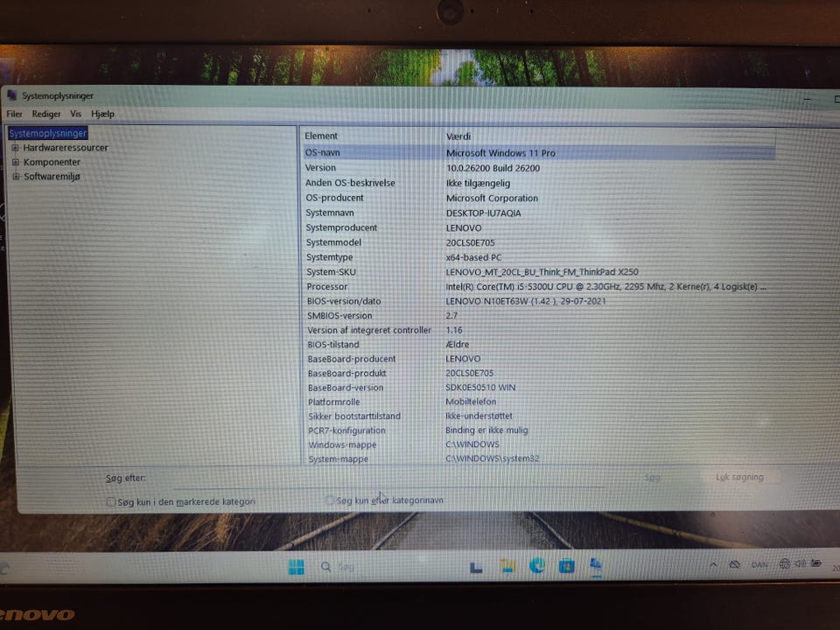Open the Rediger menu
The height and width of the screenshot is (630, 840).
[46, 114]
